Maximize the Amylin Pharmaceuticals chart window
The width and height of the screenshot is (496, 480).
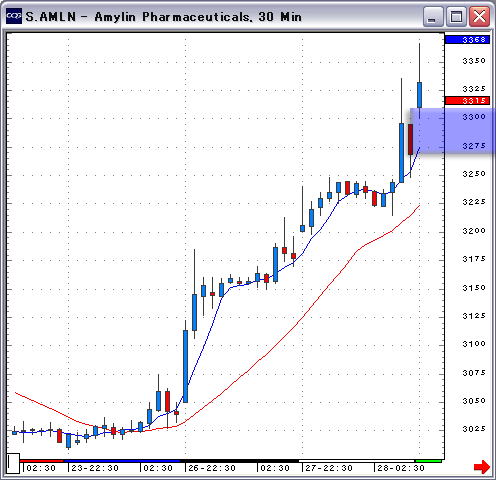pos(456,16)
